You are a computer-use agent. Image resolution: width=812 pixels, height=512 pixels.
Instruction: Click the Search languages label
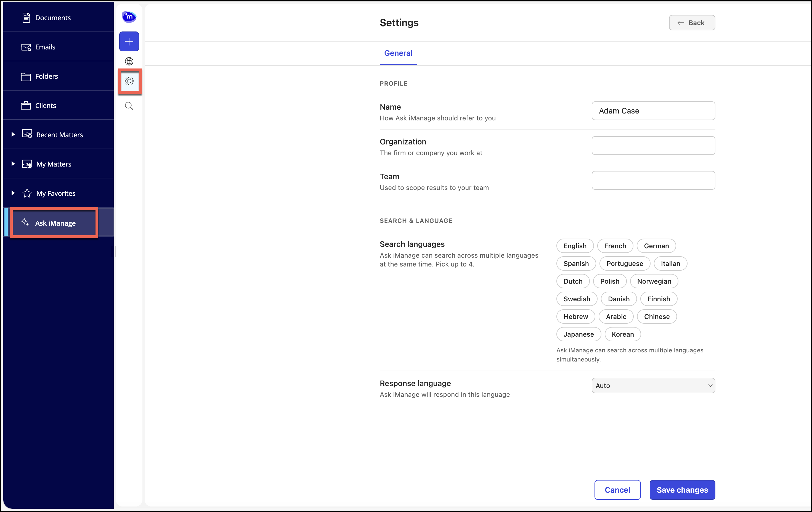pos(412,244)
